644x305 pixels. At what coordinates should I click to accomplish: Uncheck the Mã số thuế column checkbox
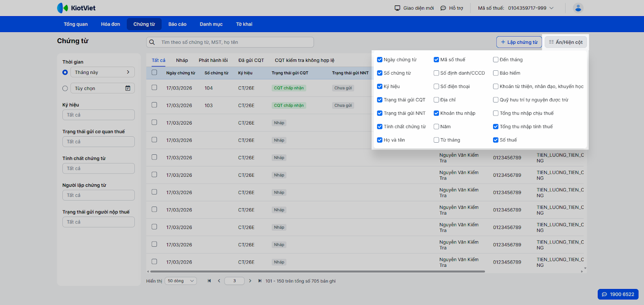coord(436,60)
